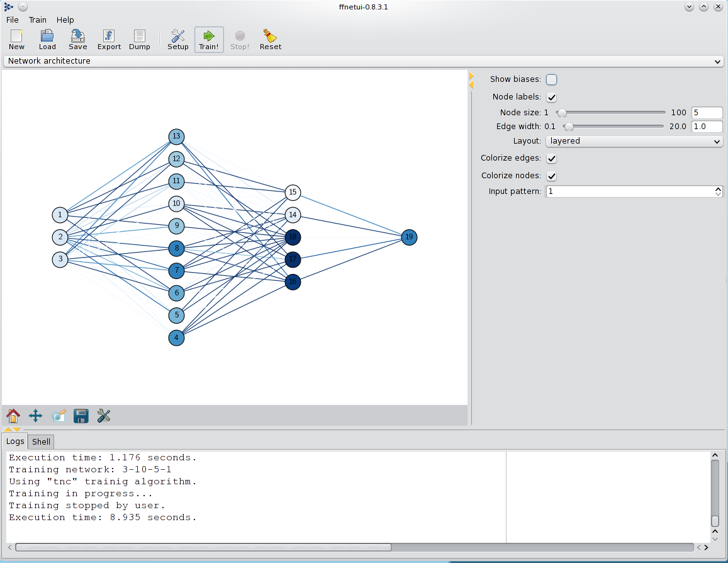Click network node 3
Viewport: 728px width, 563px height.
click(60, 259)
